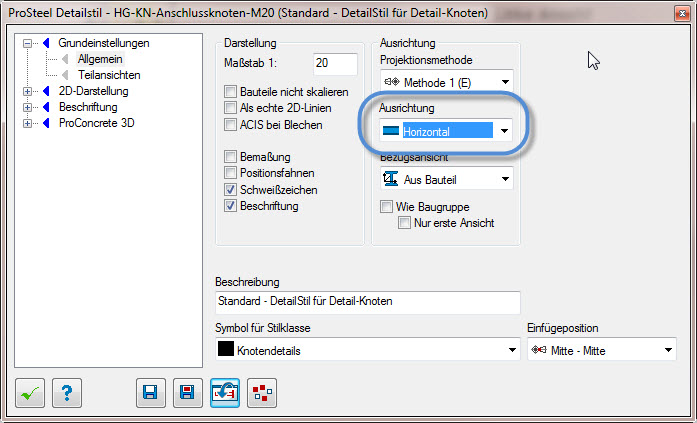Select ProConcrete 3D tree item

tap(96, 123)
